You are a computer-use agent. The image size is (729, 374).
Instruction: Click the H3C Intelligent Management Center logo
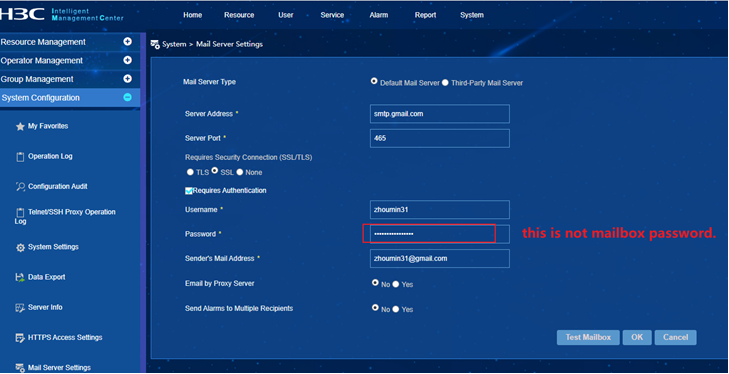(x=62, y=14)
